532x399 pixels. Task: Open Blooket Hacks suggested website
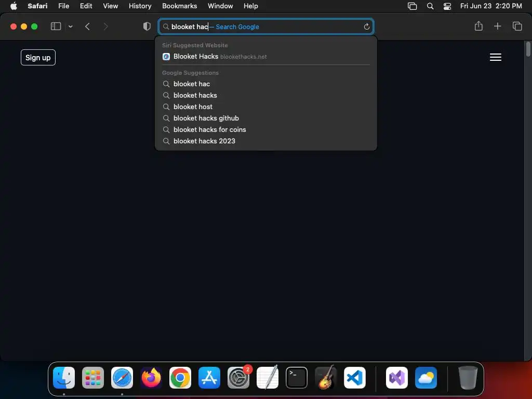266,57
